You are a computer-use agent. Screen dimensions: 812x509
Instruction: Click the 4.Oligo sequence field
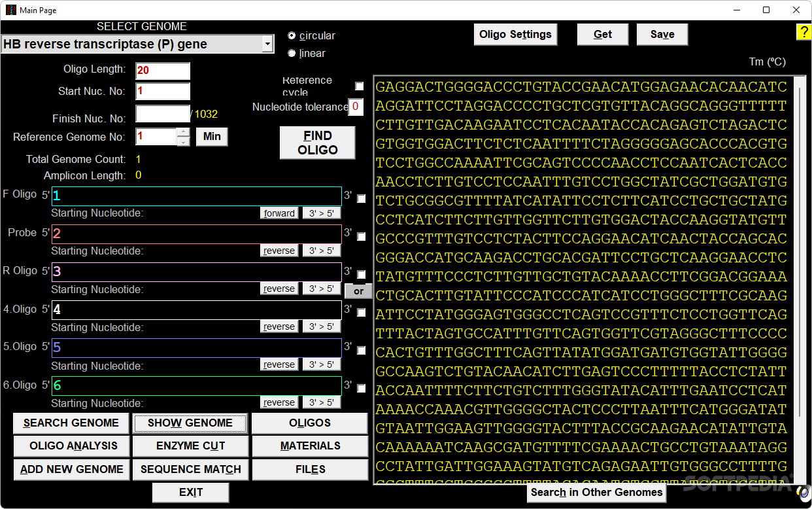coord(197,310)
